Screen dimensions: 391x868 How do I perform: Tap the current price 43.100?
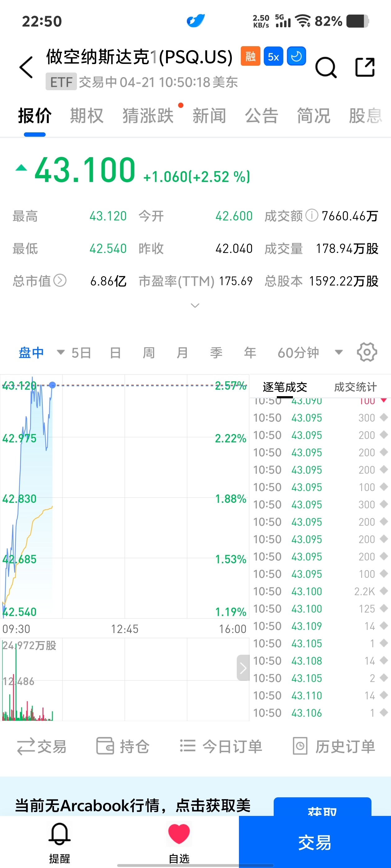pyautogui.click(x=85, y=170)
